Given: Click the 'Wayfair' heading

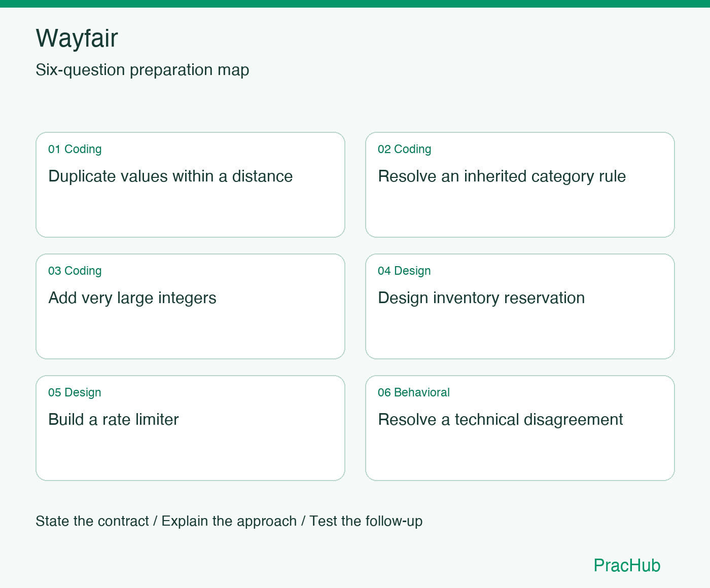Looking at the screenshot, I should point(77,39).
